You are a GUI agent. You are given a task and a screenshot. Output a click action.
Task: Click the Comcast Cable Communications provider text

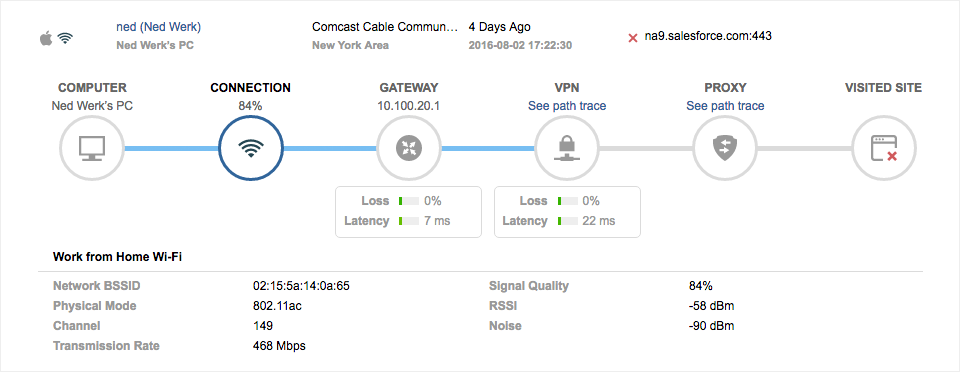[385, 27]
